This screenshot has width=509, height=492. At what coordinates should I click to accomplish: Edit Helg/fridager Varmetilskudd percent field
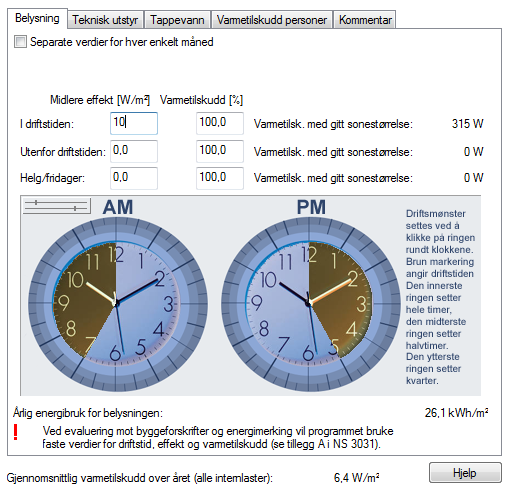pos(220,178)
